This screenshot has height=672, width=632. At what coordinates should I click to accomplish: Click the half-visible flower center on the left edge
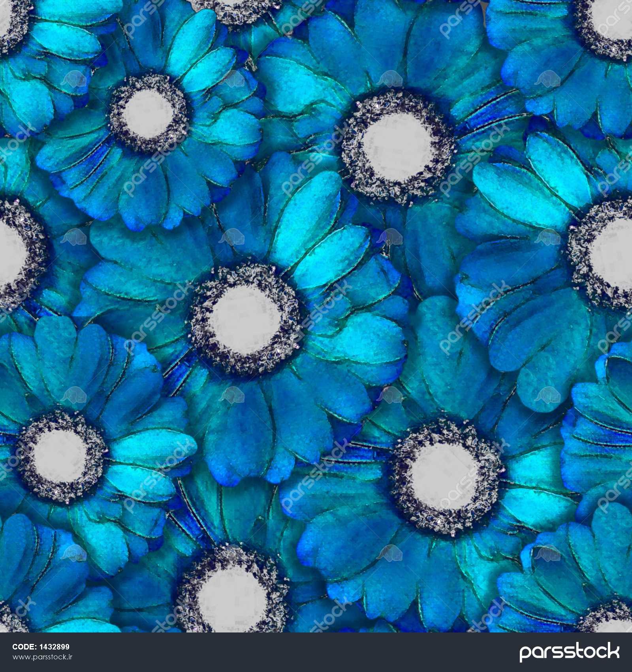[10, 253]
